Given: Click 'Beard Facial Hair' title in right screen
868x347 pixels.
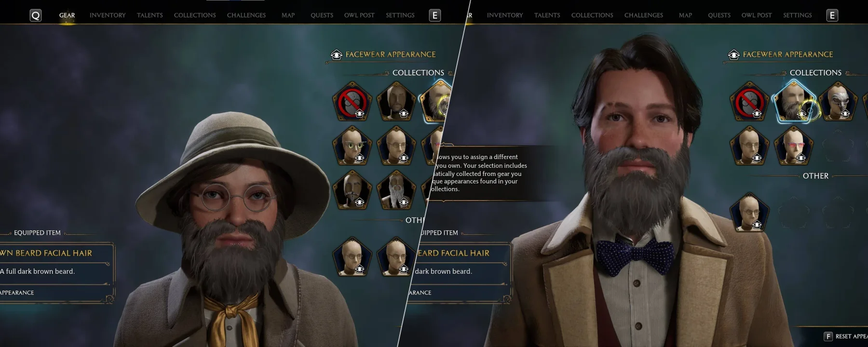Looking at the screenshot, I should [453, 253].
